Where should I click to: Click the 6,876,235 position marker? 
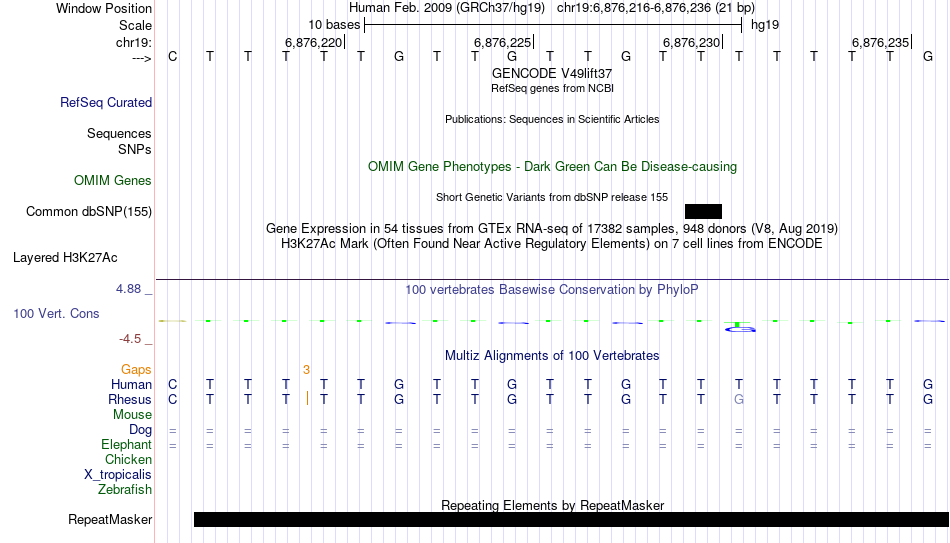click(881, 42)
